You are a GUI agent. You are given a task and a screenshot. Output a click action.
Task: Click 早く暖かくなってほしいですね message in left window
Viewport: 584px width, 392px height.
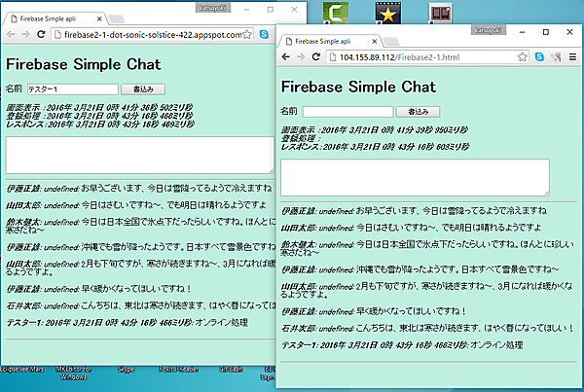click(98, 289)
